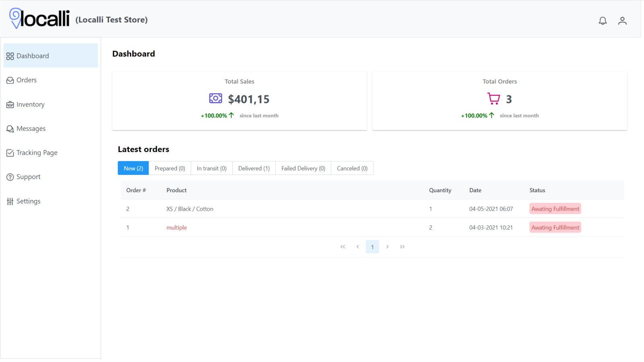Click the Settings sliders icon

click(x=10, y=201)
